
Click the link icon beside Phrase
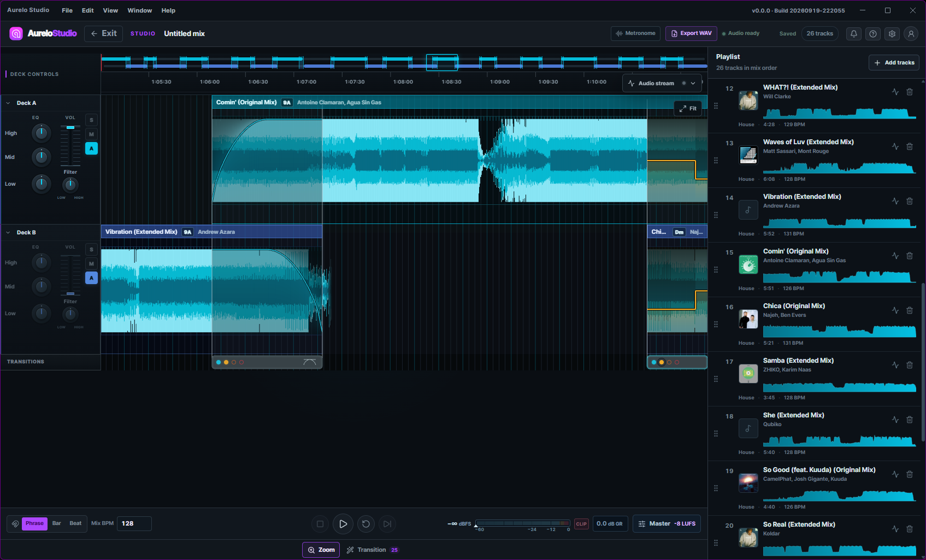coord(15,523)
